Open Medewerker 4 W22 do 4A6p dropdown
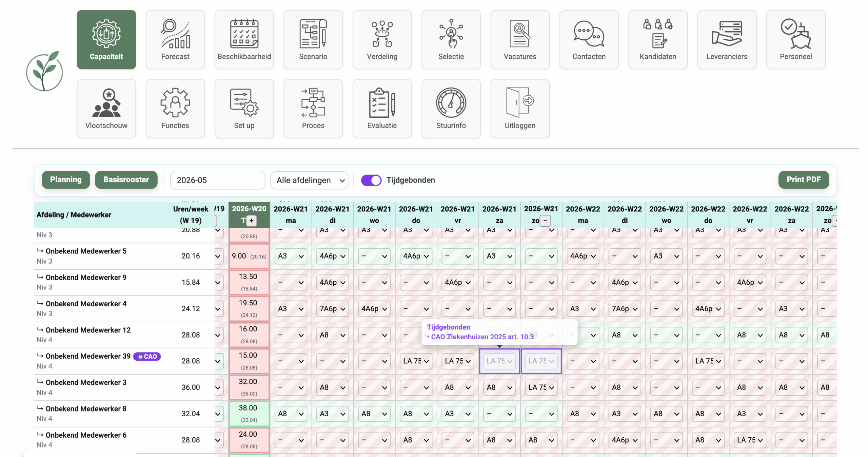The width and height of the screenshot is (868, 457). click(x=708, y=309)
